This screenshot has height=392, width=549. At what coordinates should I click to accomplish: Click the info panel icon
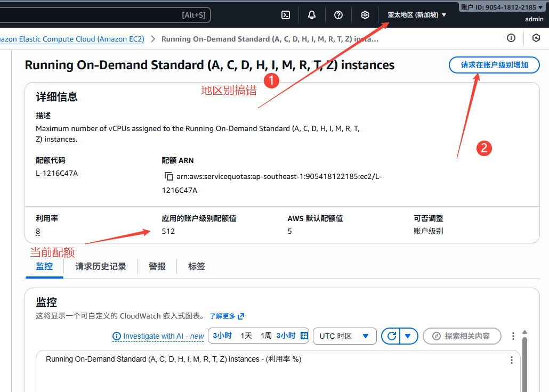(x=511, y=38)
